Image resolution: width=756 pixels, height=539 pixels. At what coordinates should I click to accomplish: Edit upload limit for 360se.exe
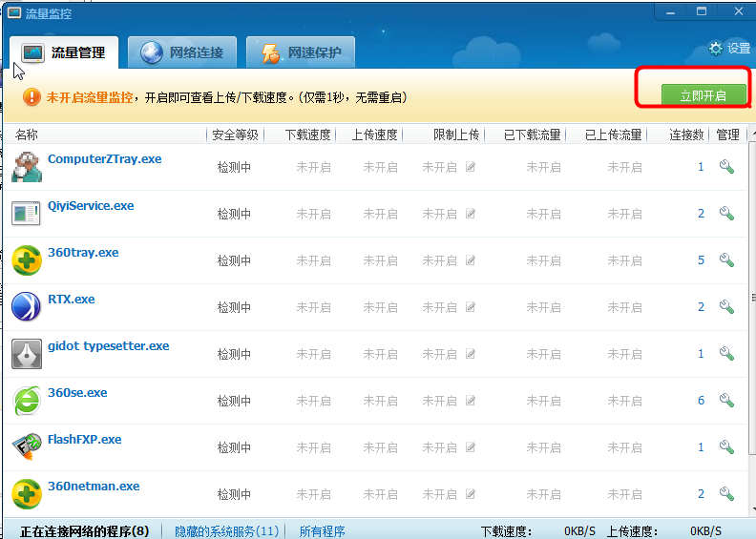tap(471, 401)
